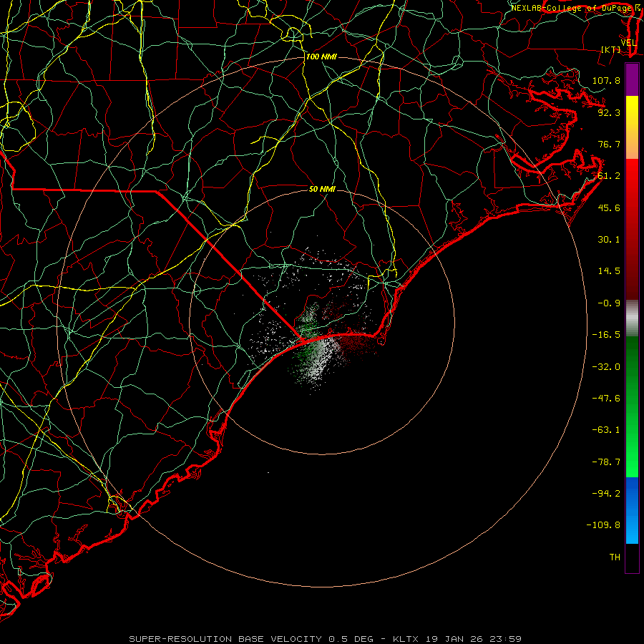Click the red outbound velocity echoes near the coast
The height and width of the screenshot is (644, 644).
(357, 345)
